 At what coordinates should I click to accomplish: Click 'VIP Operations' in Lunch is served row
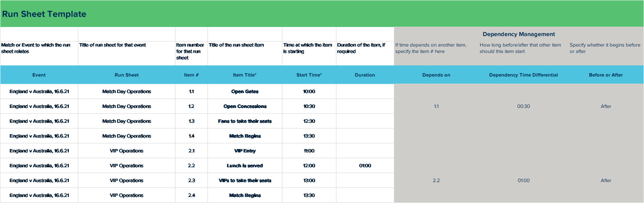click(126, 166)
